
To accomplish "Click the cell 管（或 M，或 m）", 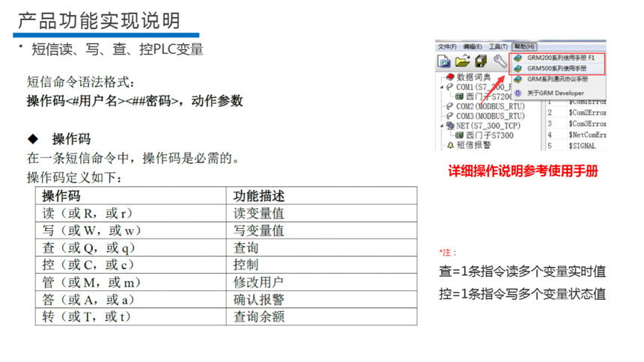I will (x=130, y=283).
